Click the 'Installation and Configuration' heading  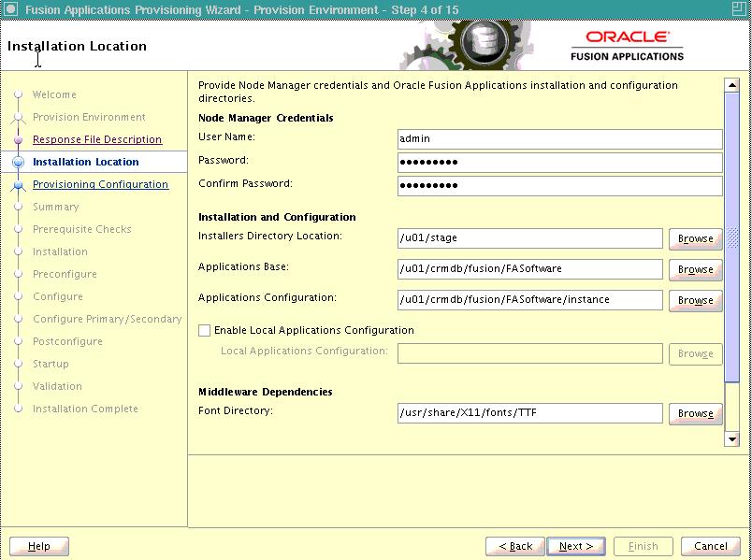(x=277, y=217)
